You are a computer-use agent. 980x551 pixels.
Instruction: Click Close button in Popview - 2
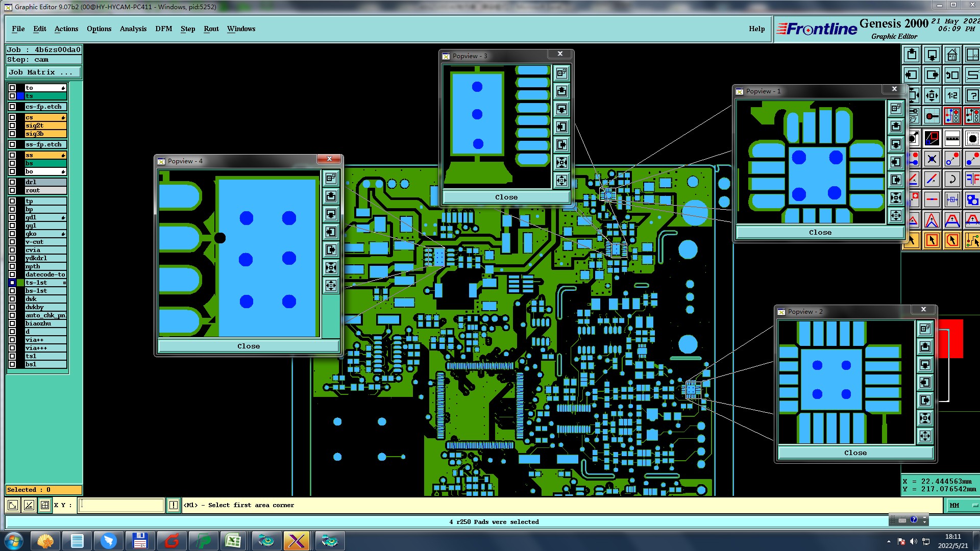pos(855,453)
